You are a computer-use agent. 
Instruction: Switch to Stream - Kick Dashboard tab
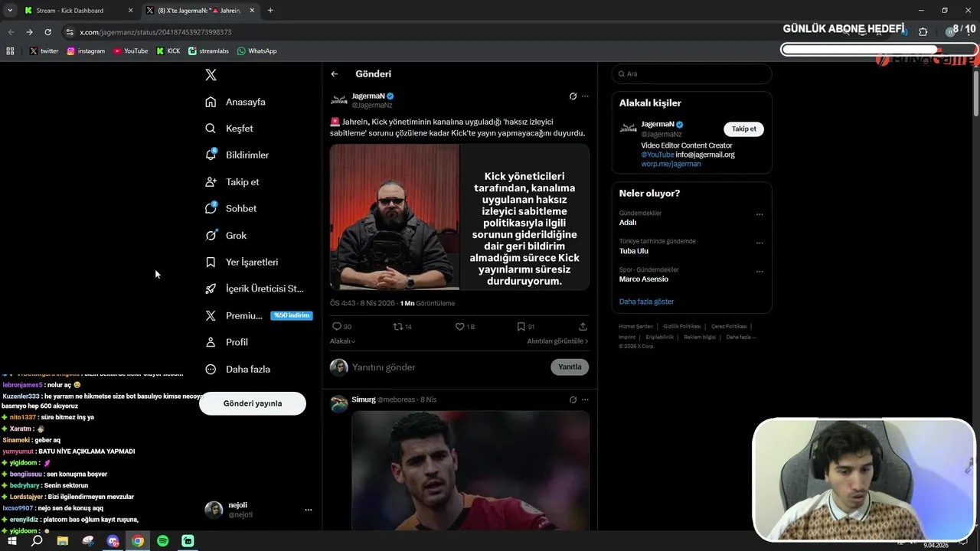coord(78,11)
